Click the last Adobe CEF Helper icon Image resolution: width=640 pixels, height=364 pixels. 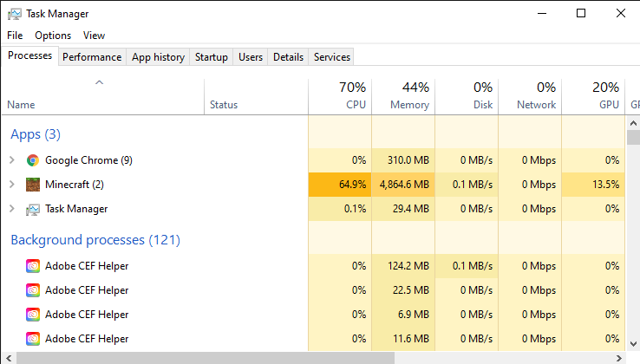pyautogui.click(x=33, y=339)
